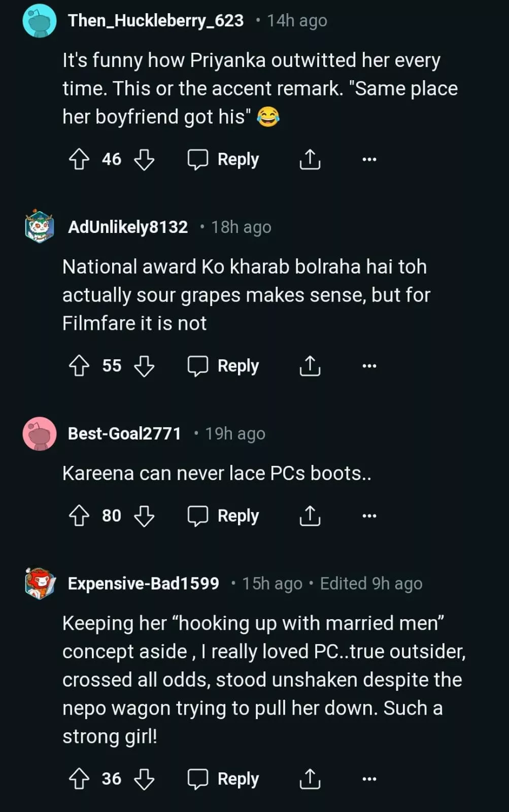The width and height of the screenshot is (509, 812).
Task: Upvote AdUnlikely8132's comment
Action: click(x=79, y=366)
